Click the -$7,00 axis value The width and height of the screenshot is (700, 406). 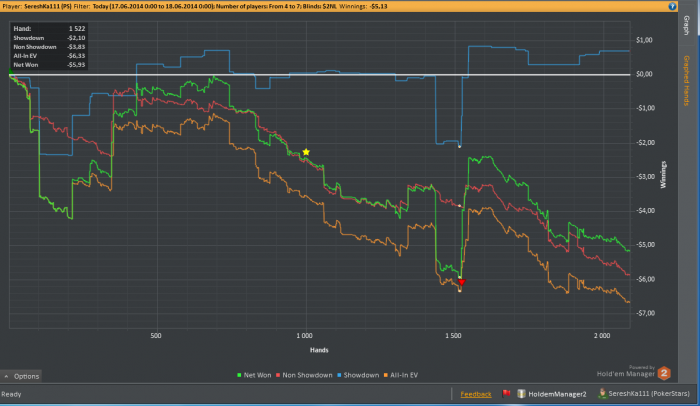(644, 313)
